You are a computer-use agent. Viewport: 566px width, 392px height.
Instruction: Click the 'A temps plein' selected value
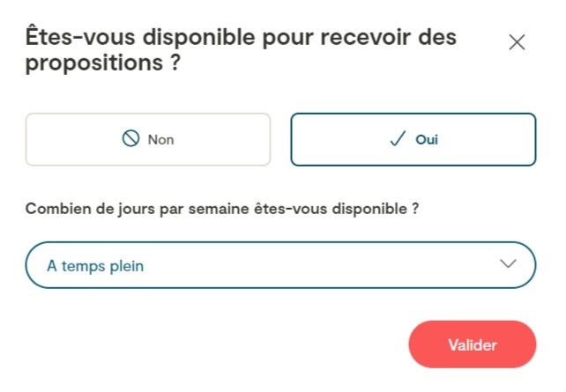click(95, 266)
